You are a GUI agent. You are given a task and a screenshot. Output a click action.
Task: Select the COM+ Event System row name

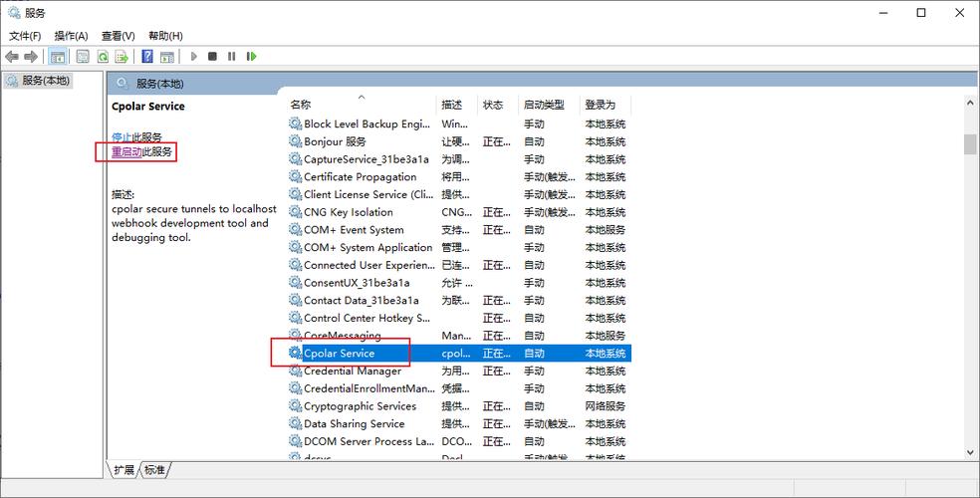pos(354,230)
